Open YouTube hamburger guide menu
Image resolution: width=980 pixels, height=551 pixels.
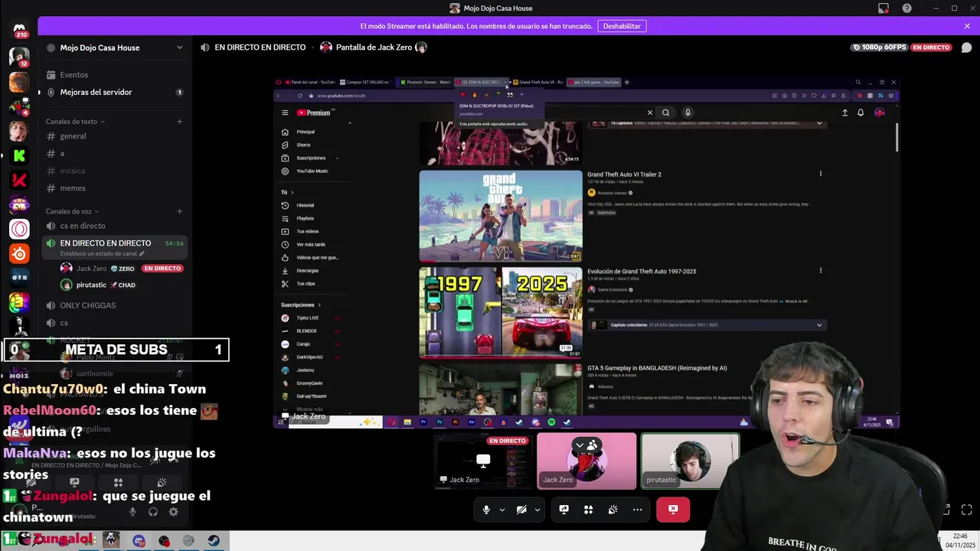(x=285, y=112)
